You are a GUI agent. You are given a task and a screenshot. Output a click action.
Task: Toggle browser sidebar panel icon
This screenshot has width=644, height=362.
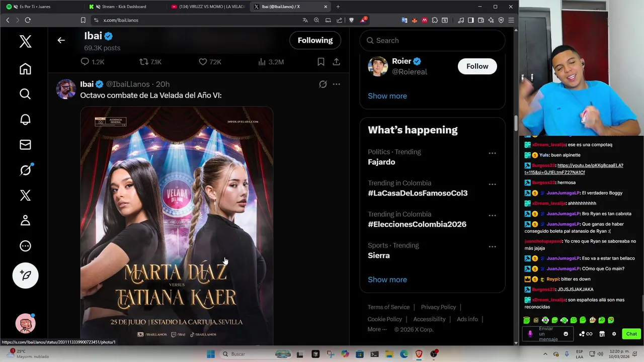(471, 20)
